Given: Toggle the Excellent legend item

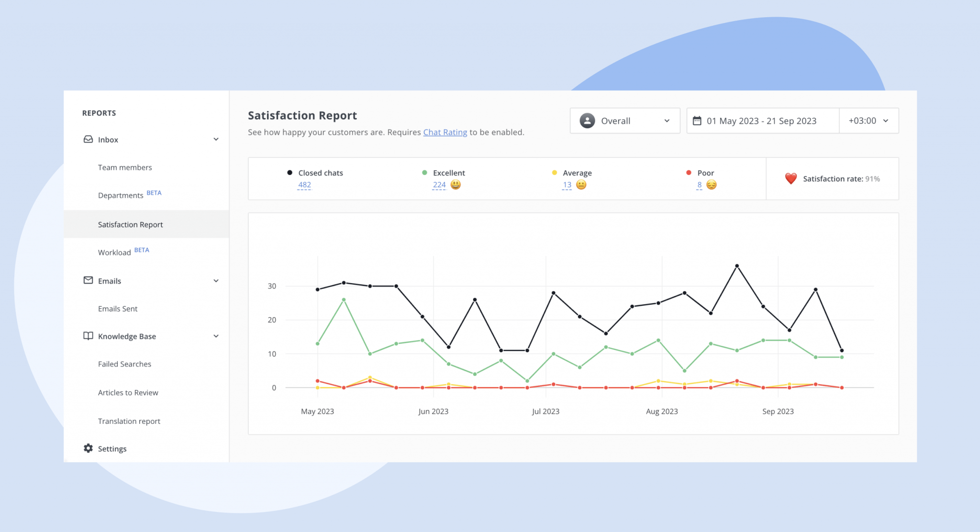Looking at the screenshot, I should [x=448, y=173].
